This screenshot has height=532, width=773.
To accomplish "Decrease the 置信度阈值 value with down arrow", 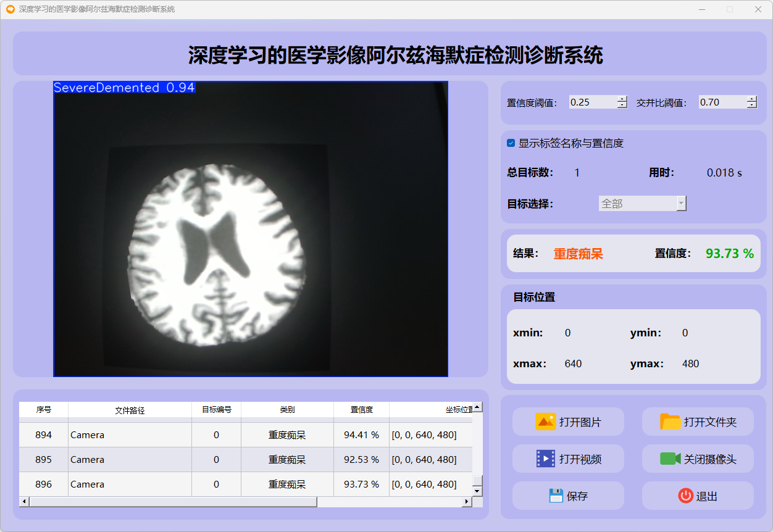I will tap(622, 106).
